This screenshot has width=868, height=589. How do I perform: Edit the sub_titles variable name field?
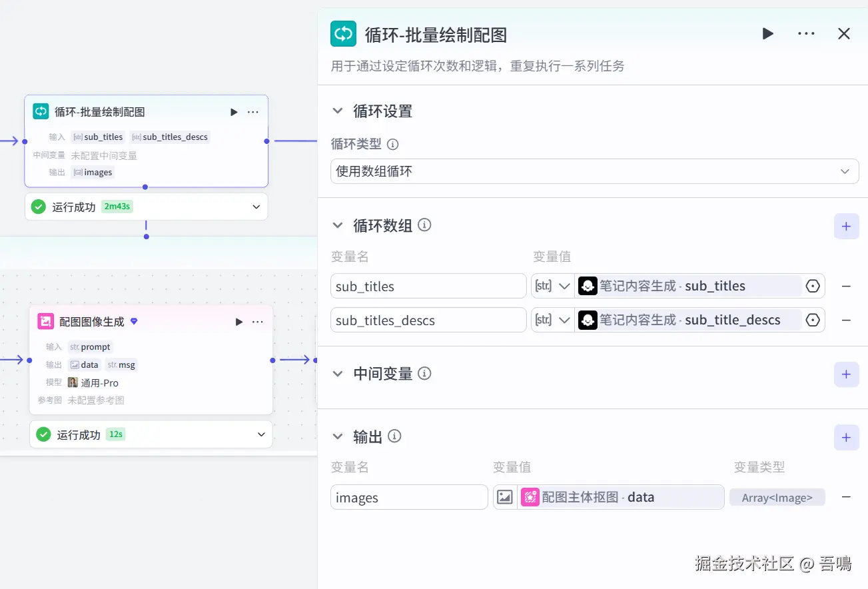tap(428, 286)
